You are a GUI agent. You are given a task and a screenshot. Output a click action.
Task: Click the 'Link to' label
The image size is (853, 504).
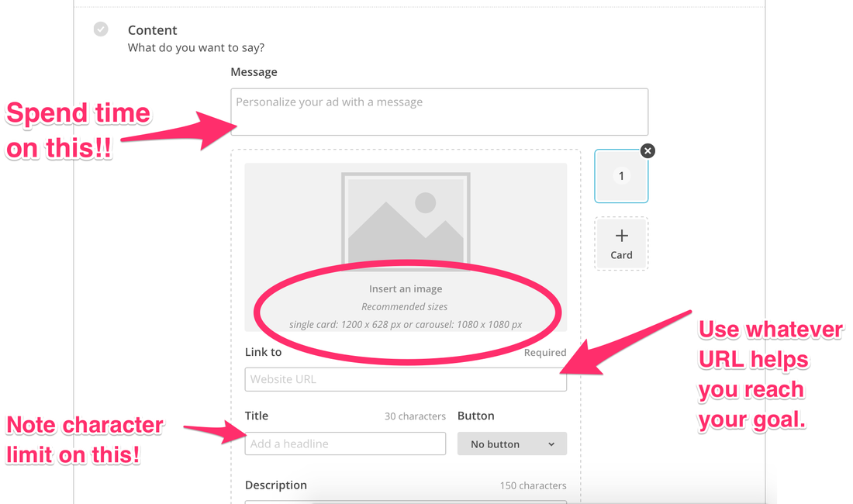tap(263, 352)
